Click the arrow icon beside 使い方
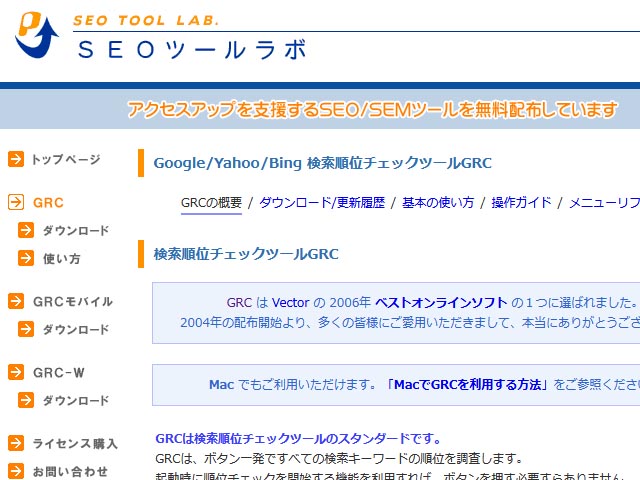The width and height of the screenshot is (640, 480). click(26, 258)
